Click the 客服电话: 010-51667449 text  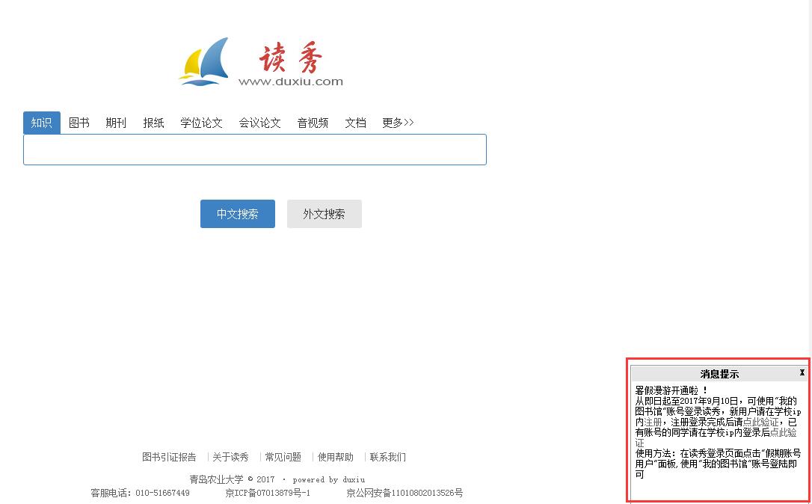point(140,493)
